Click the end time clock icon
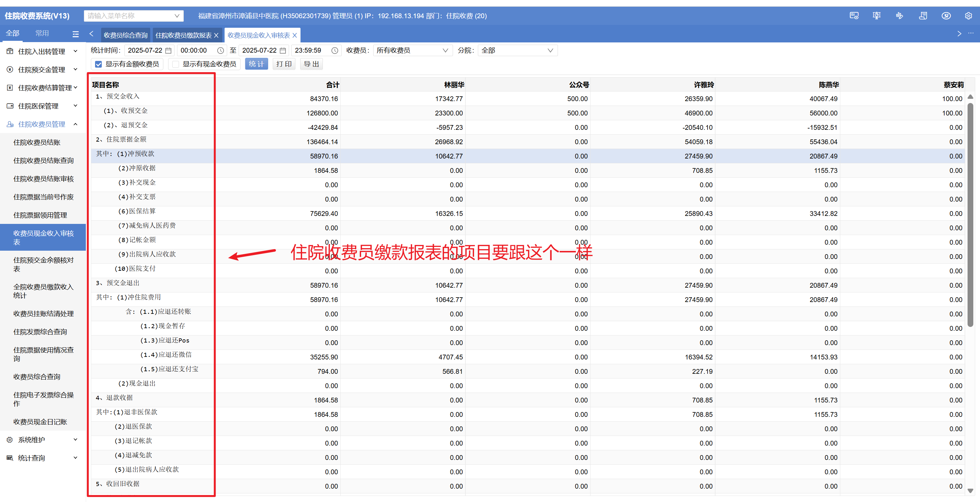Screen dimensions: 980x502 coord(334,51)
